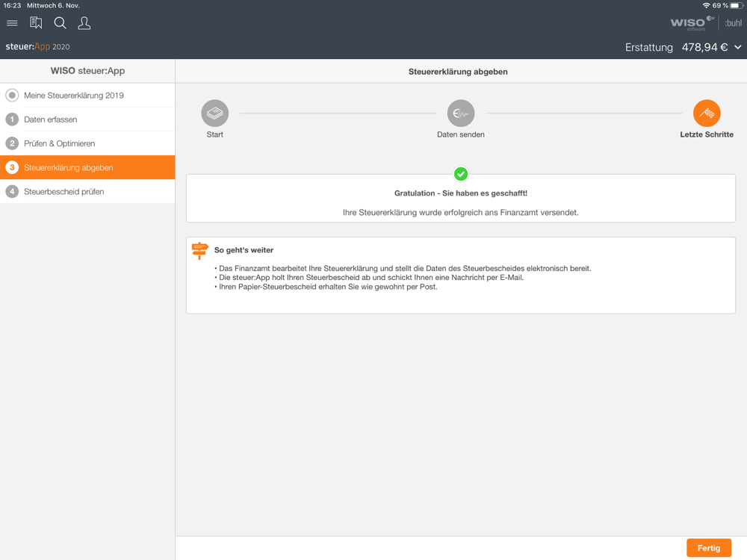747x560 pixels.
Task: Expand the Erstattung amount chevron
Action: (x=737, y=47)
